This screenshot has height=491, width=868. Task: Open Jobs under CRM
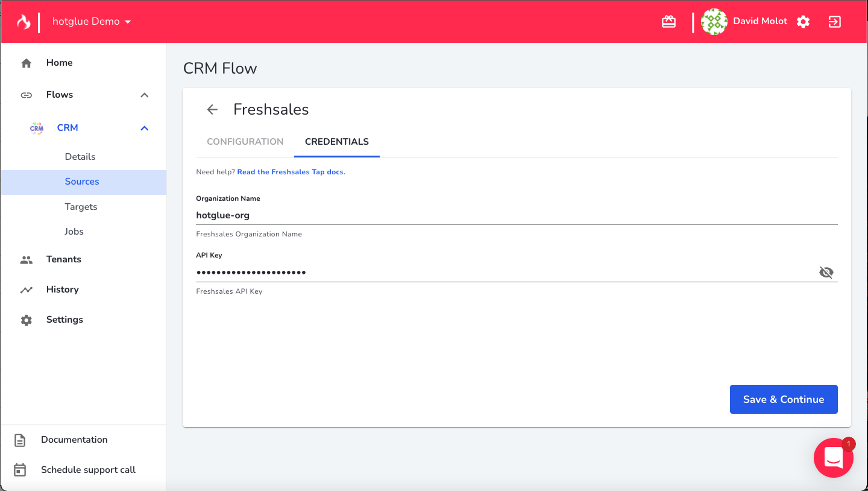[x=74, y=232]
